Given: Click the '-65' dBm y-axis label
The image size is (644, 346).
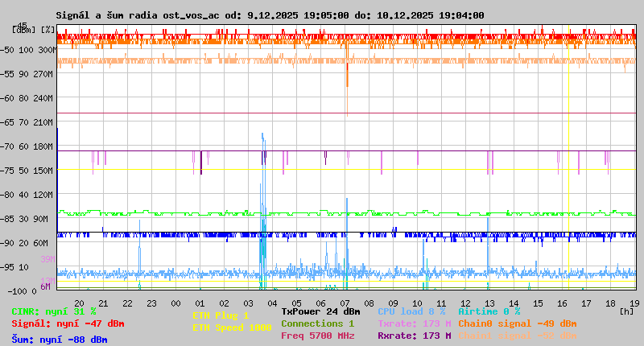Looking at the screenshot, I should tap(7, 122).
